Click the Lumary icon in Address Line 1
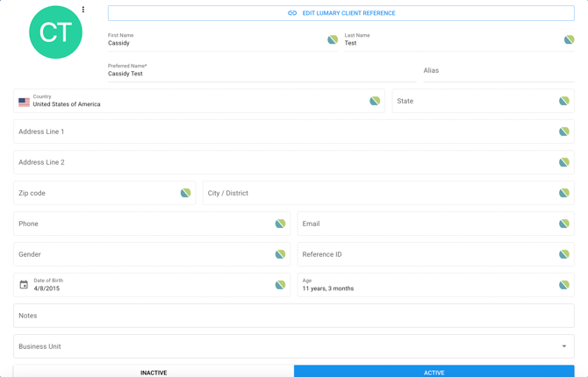This screenshot has height=377, width=588. 564,132
